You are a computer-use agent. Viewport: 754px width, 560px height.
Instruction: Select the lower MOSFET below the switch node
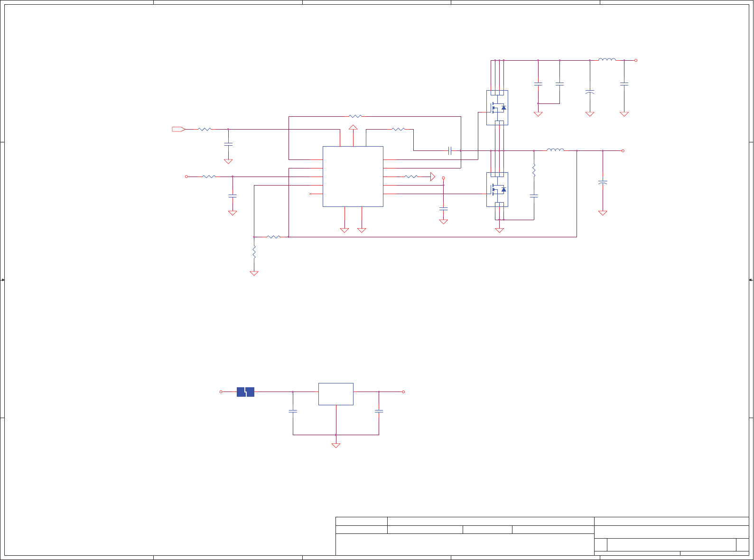click(497, 189)
